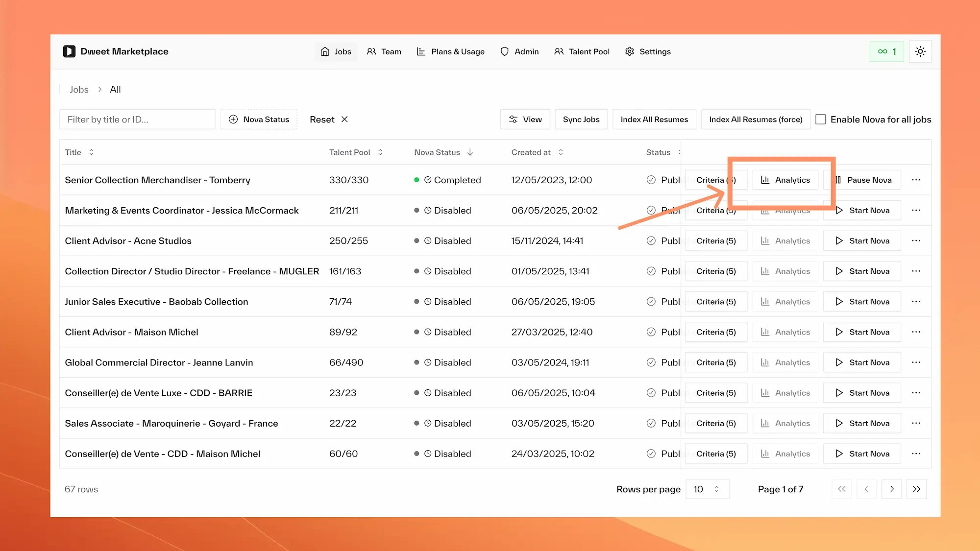Navigate to Jobs breadcrumb
Screen dimensions: 980x551
tap(79, 89)
